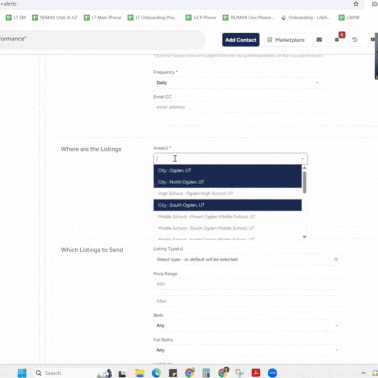The image size is (378, 378).
Task: Open the Windows Start menu
Action: tap(22, 373)
